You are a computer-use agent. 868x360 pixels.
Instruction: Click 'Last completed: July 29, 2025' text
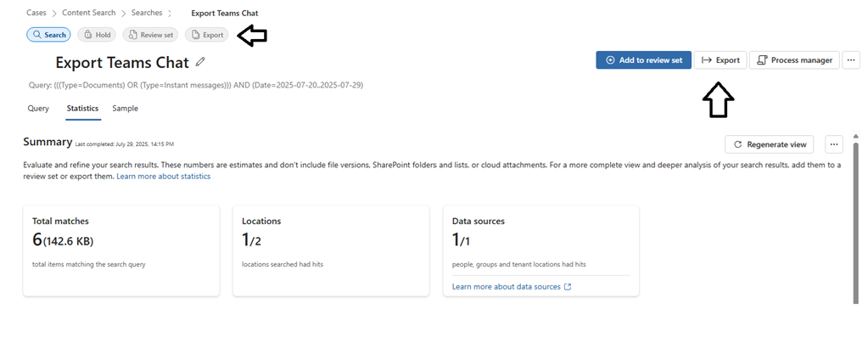[x=125, y=144]
